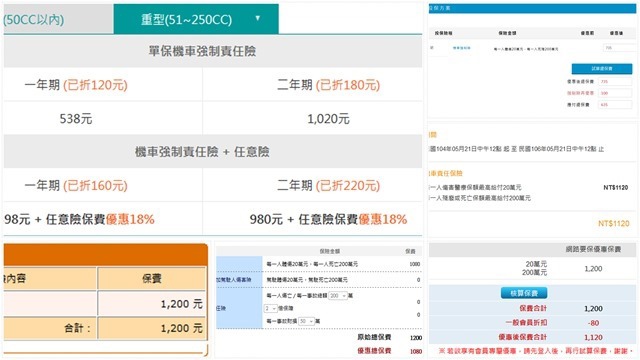Click the 合計 1,200 元 total cell

tap(152, 328)
